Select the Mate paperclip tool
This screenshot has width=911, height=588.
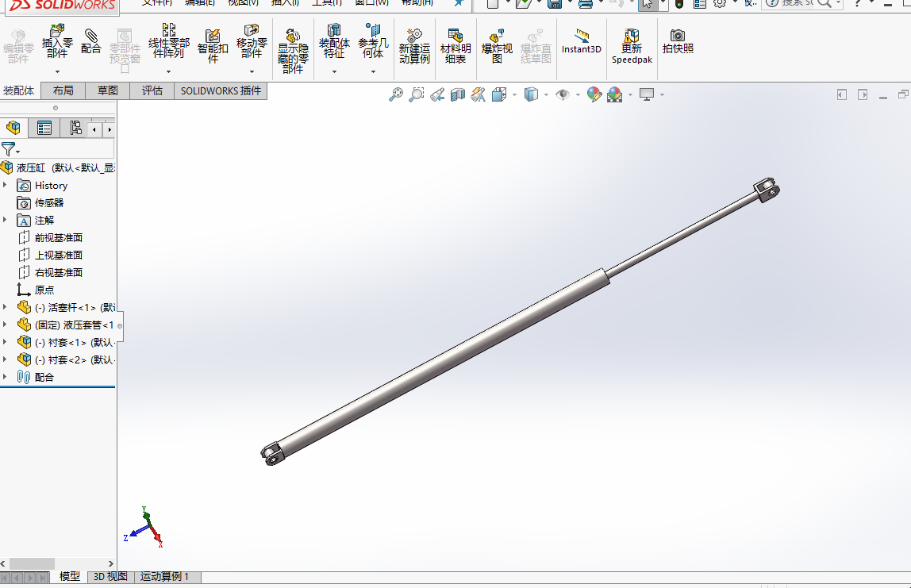click(90, 42)
